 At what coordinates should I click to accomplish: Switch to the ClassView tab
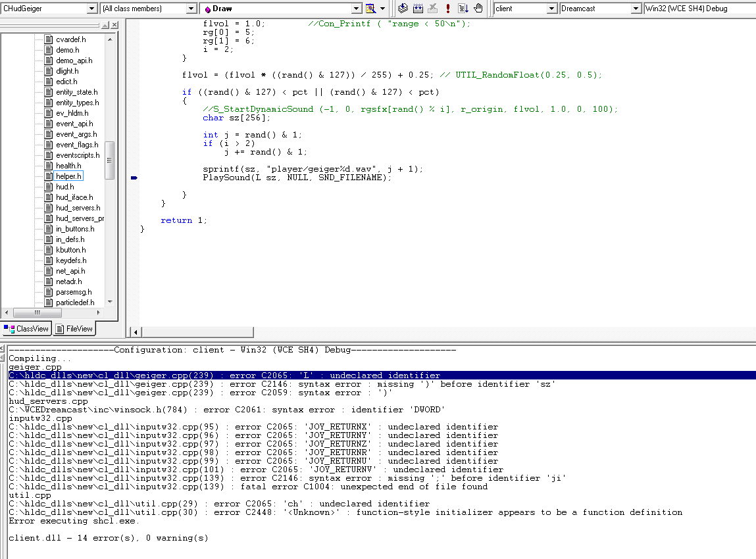tap(26, 329)
